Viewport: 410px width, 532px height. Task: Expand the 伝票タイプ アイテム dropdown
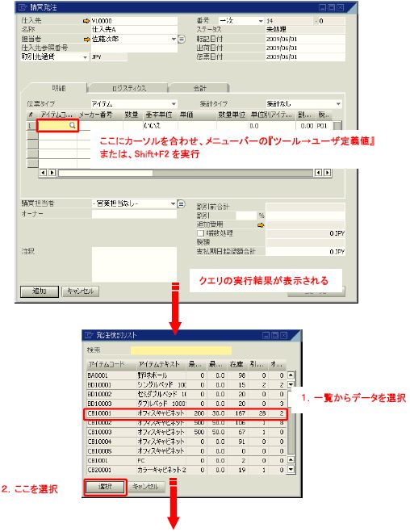[x=174, y=104]
